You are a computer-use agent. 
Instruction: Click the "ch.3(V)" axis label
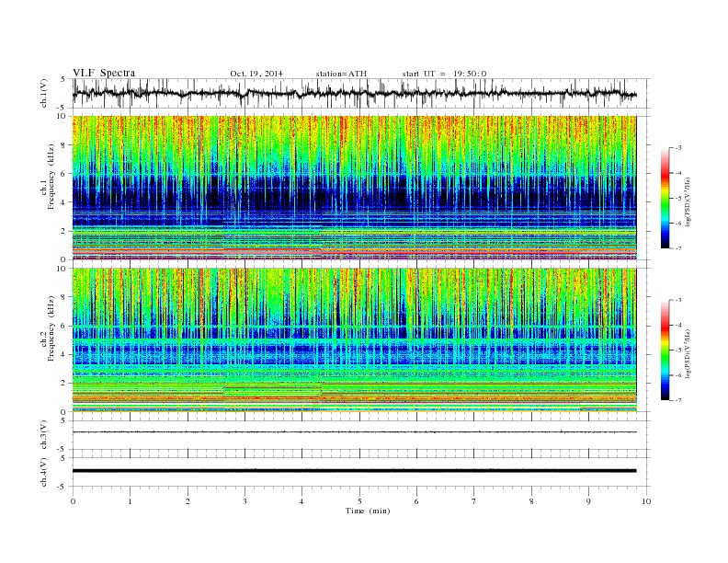(44, 435)
